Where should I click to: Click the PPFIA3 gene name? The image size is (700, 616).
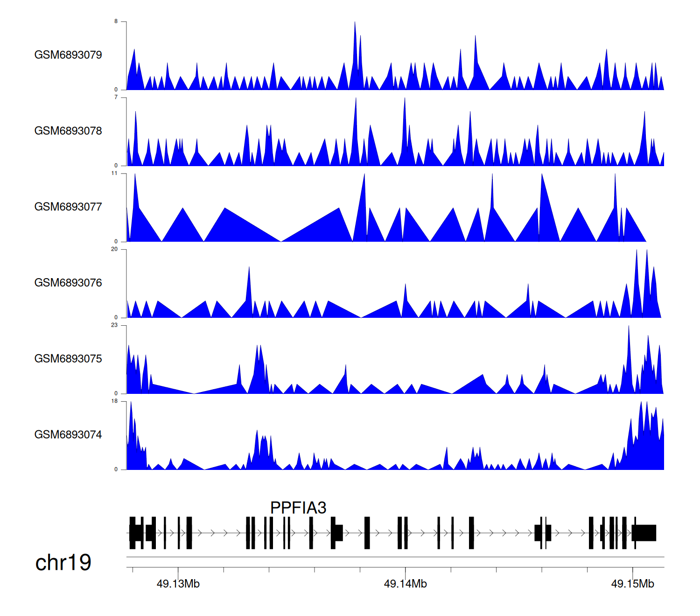tap(298, 508)
